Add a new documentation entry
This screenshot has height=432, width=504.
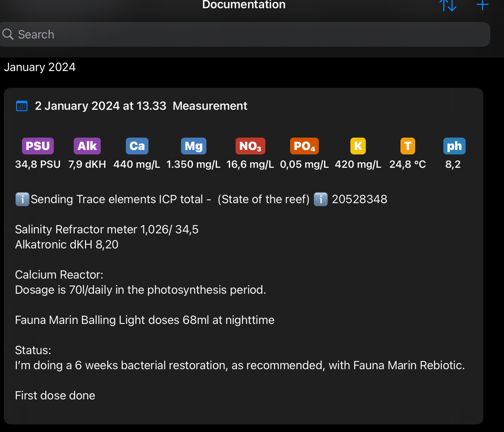coord(482,5)
